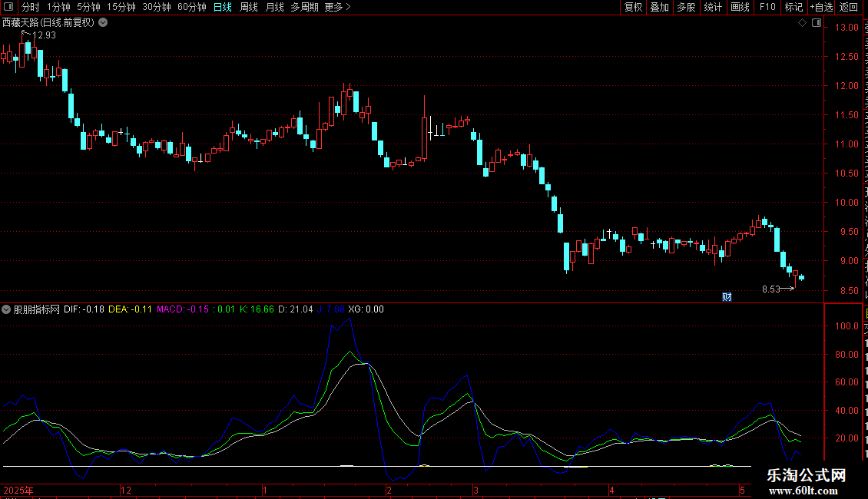This screenshot has width=868, height=499.
Task: Click the month 2 marker on the time axis
Action: pos(389,490)
